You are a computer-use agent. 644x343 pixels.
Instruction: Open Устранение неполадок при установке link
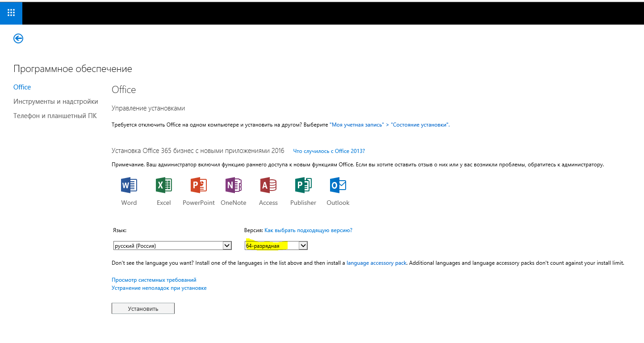tap(159, 288)
